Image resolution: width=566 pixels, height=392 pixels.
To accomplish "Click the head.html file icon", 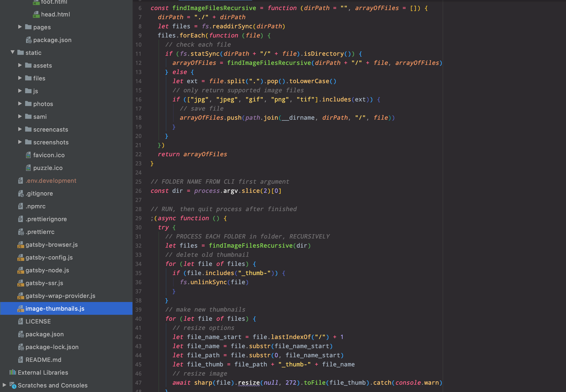I will coord(36,14).
